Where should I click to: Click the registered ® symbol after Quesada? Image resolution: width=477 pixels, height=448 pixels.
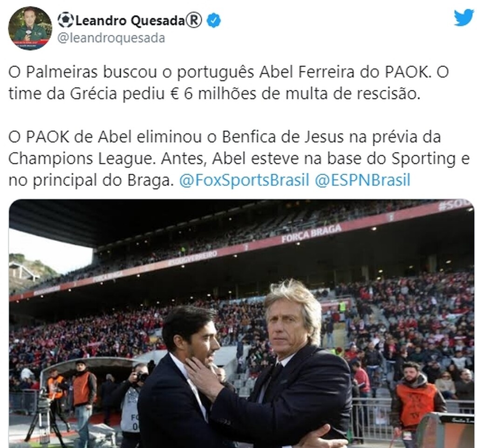pyautogui.click(x=194, y=20)
